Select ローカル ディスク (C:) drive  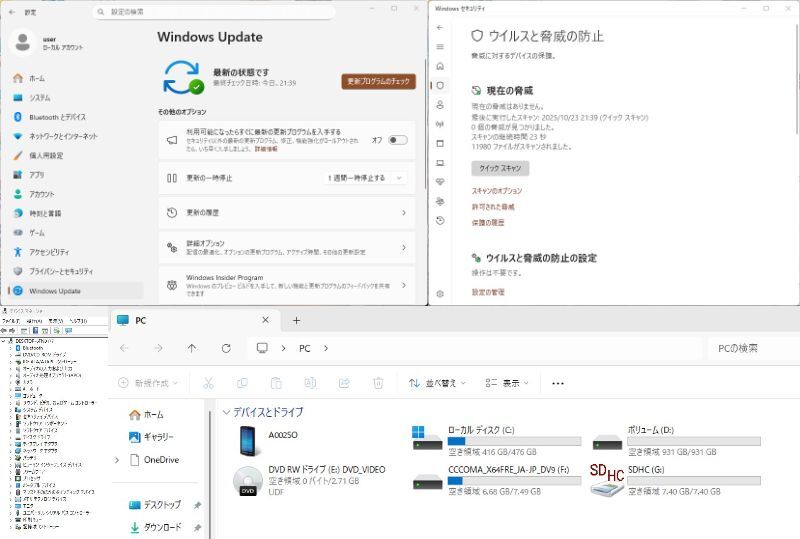pos(496,440)
